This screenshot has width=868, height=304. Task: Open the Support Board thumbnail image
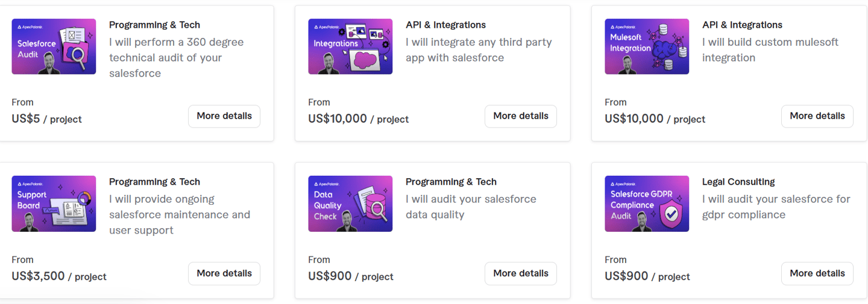(x=54, y=203)
